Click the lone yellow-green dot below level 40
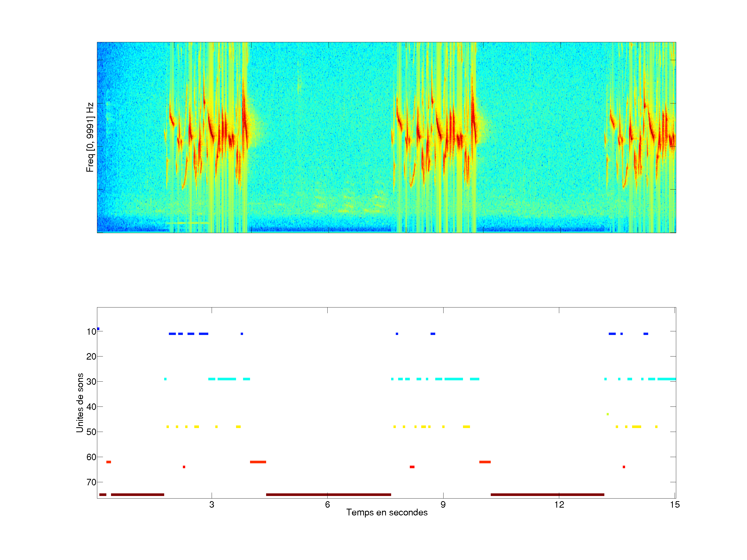The height and width of the screenshot is (560, 747). (607, 414)
